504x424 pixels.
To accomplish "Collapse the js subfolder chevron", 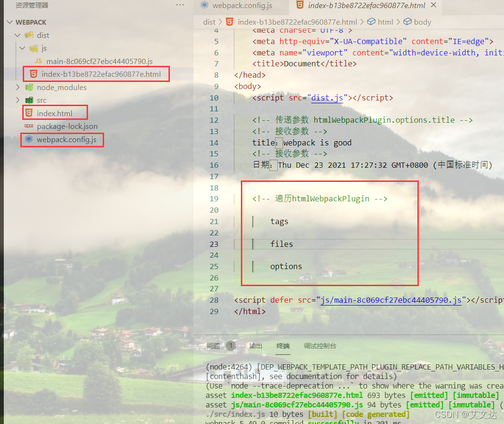I will tap(22, 48).
